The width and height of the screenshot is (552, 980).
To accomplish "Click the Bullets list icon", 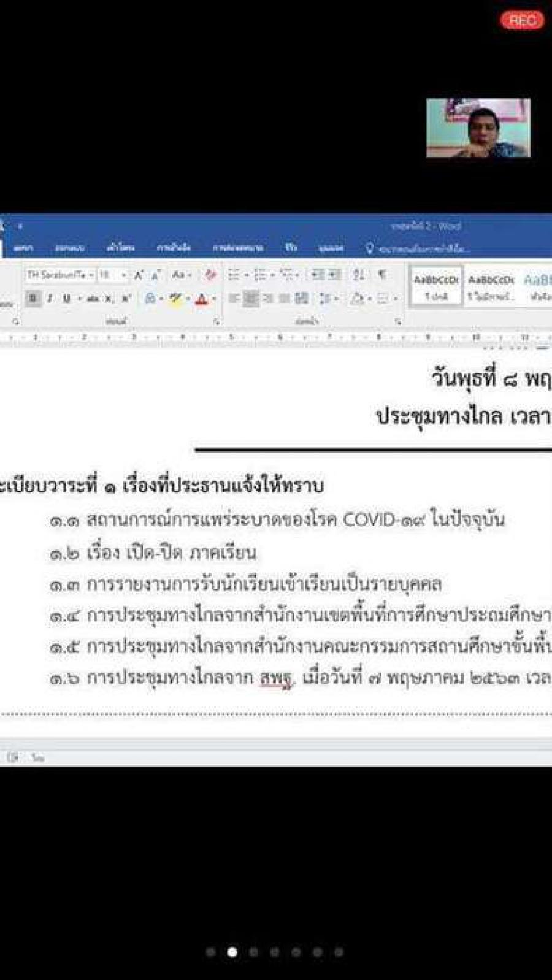I will coord(233,275).
